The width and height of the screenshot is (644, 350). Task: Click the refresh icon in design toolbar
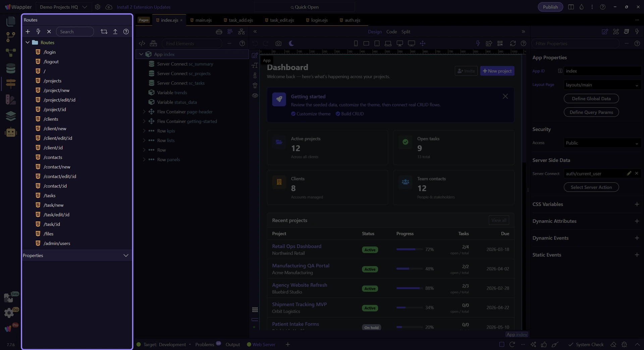(x=513, y=44)
